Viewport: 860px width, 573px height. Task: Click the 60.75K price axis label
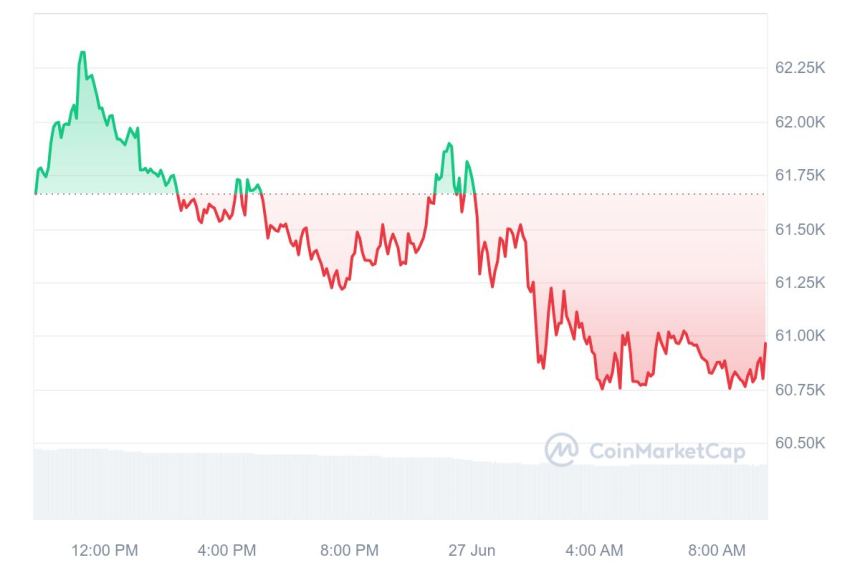pyautogui.click(x=799, y=390)
